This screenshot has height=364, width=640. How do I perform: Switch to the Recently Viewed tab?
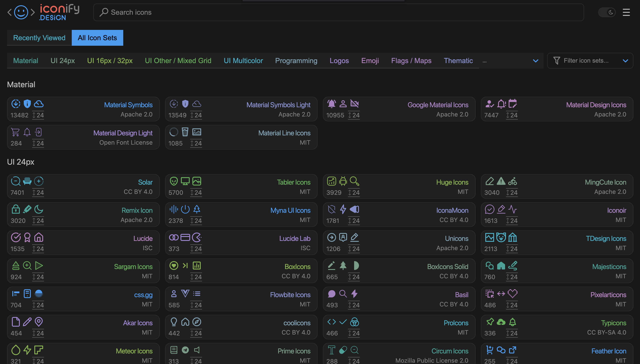tap(39, 38)
